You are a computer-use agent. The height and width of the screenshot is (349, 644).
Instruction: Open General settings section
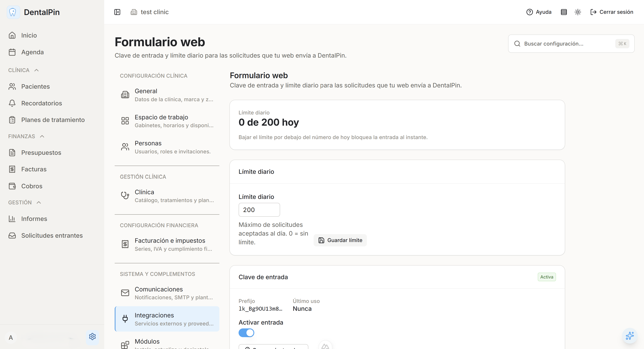(x=167, y=95)
